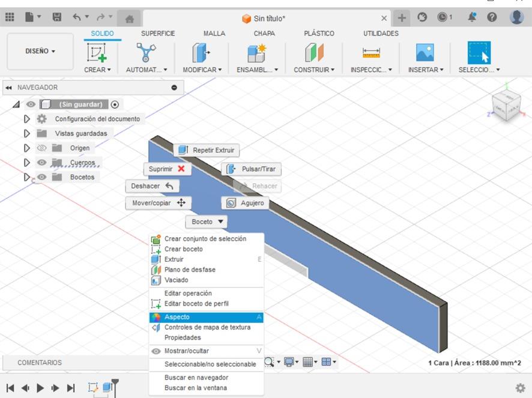Expand Vistas guardadas node
The image size is (532, 398).
click(x=27, y=133)
